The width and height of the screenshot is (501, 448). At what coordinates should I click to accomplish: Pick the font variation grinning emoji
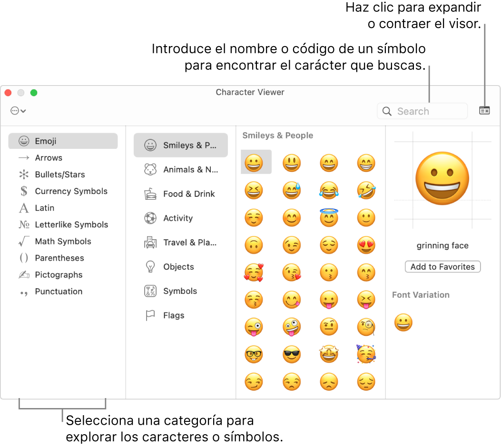[x=403, y=322]
